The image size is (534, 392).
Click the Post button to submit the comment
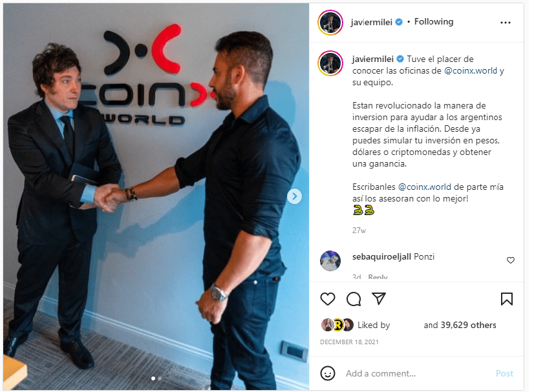coord(504,374)
